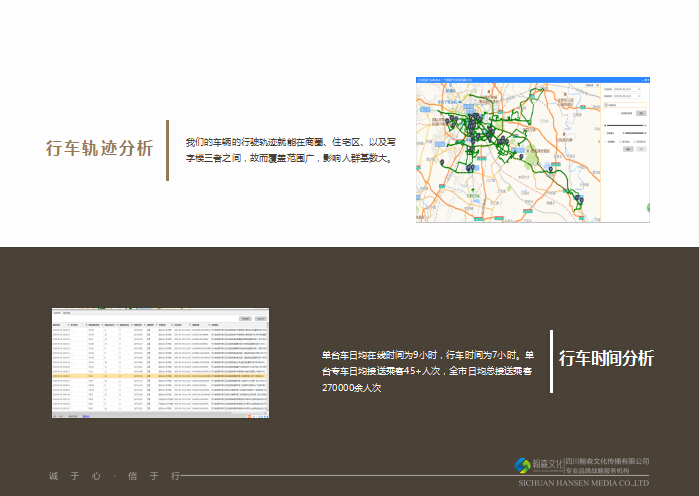Click the blue link in table footer
Image resolution: width=699 pixels, height=496 pixels.
tap(86, 414)
